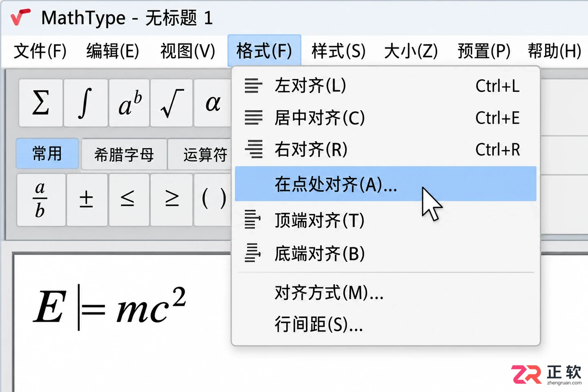
Task: Insert the greater-than-or-equal symbol
Action: 171,200
